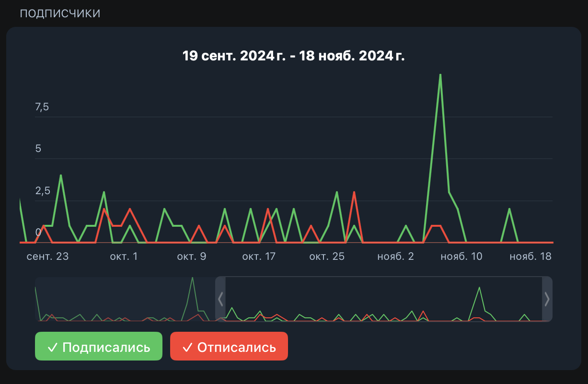This screenshot has width=588, height=384.
Task: Click the right chevron on the range selector
Action: [547, 299]
